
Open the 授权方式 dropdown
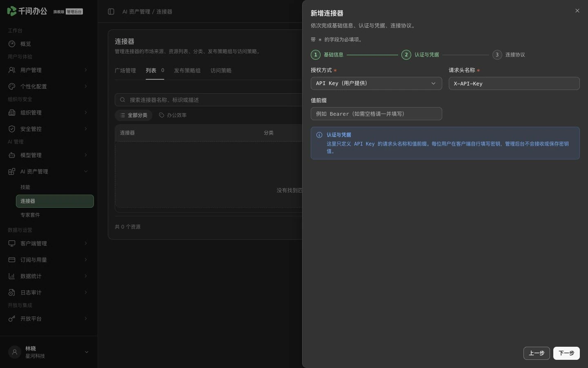coord(376,83)
